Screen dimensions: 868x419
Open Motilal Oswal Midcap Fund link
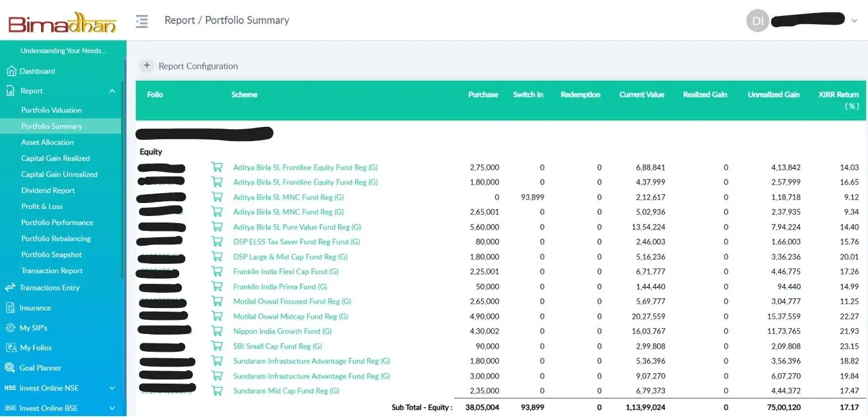coord(291,316)
